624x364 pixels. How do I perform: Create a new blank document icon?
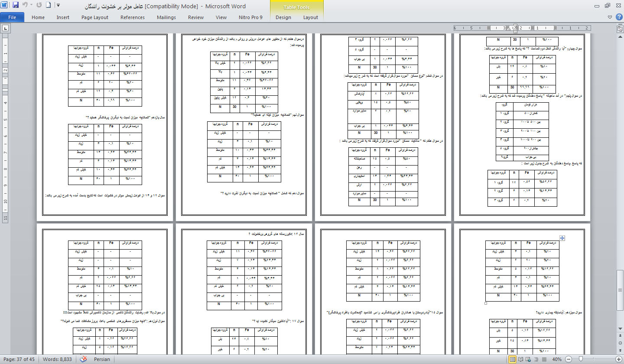[48, 6]
